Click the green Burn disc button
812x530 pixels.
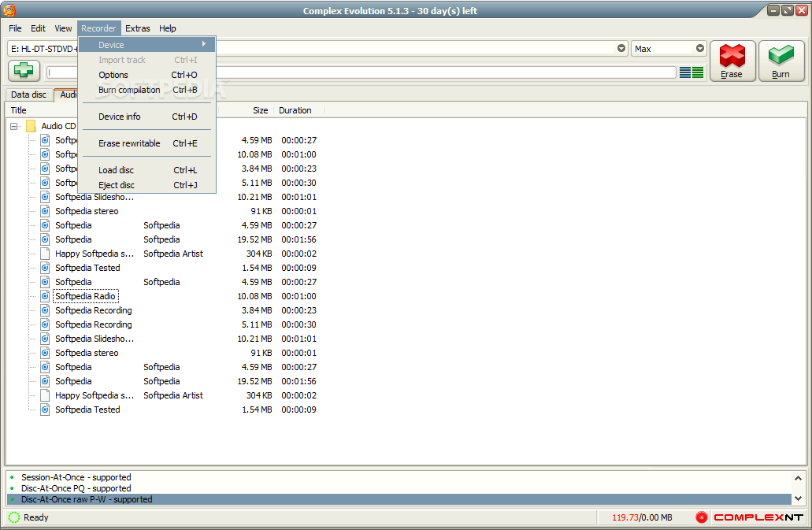tap(781, 61)
